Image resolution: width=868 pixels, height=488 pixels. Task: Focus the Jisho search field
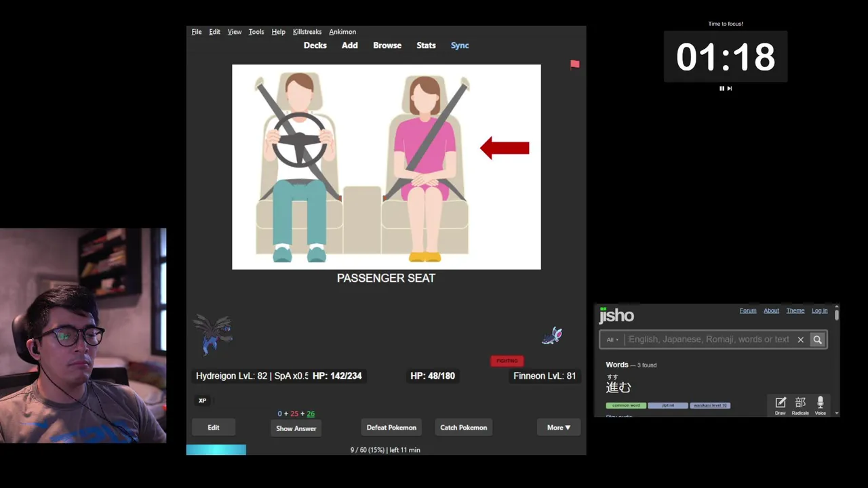pyautogui.click(x=709, y=340)
